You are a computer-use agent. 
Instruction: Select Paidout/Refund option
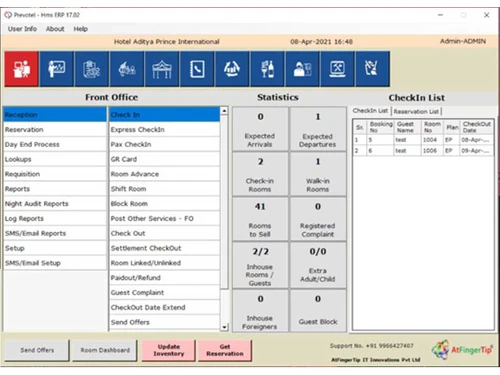164,278
